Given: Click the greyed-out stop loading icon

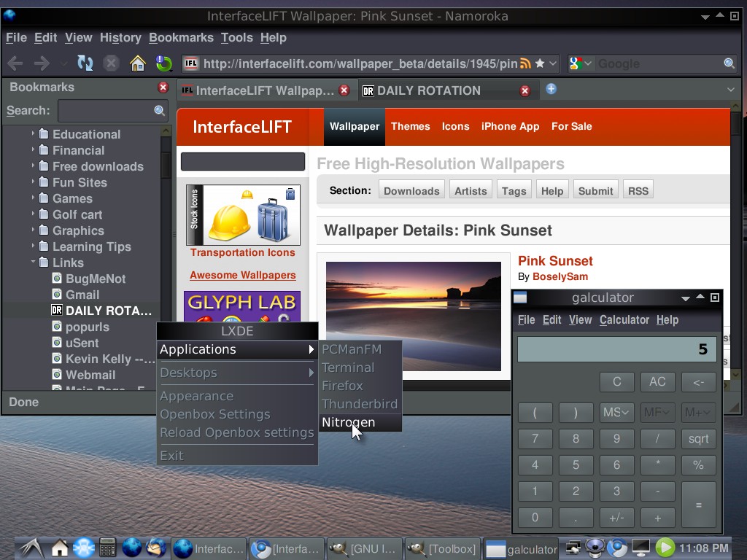Looking at the screenshot, I should coord(111,63).
